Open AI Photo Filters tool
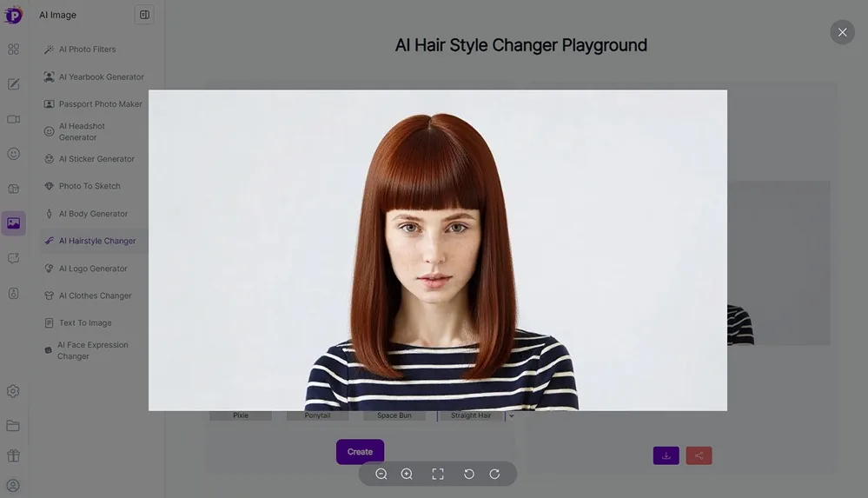This screenshot has width=868, height=498. pos(87,50)
